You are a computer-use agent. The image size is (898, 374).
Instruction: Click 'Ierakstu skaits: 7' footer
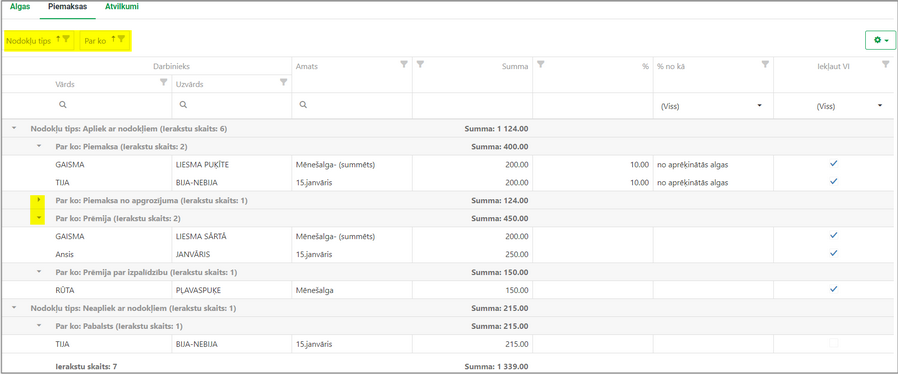(x=86, y=366)
